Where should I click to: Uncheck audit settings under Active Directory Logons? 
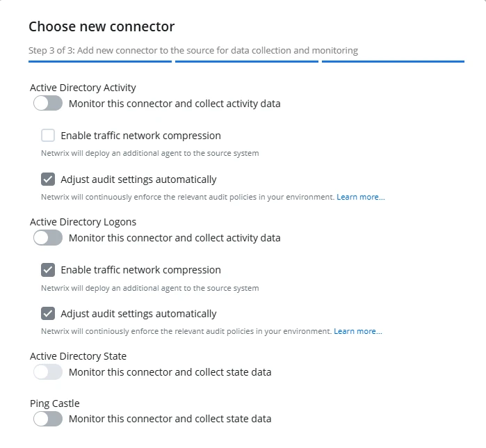click(48, 314)
